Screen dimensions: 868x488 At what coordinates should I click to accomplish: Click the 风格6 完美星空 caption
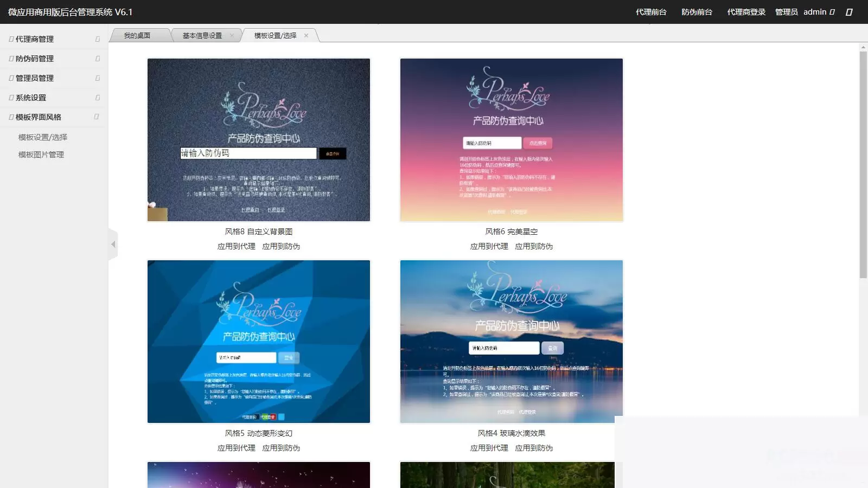coord(512,232)
